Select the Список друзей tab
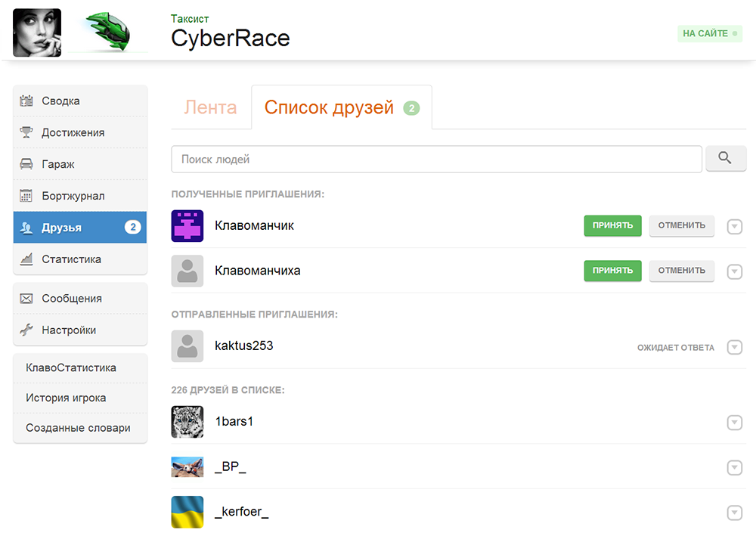 pos(329,107)
